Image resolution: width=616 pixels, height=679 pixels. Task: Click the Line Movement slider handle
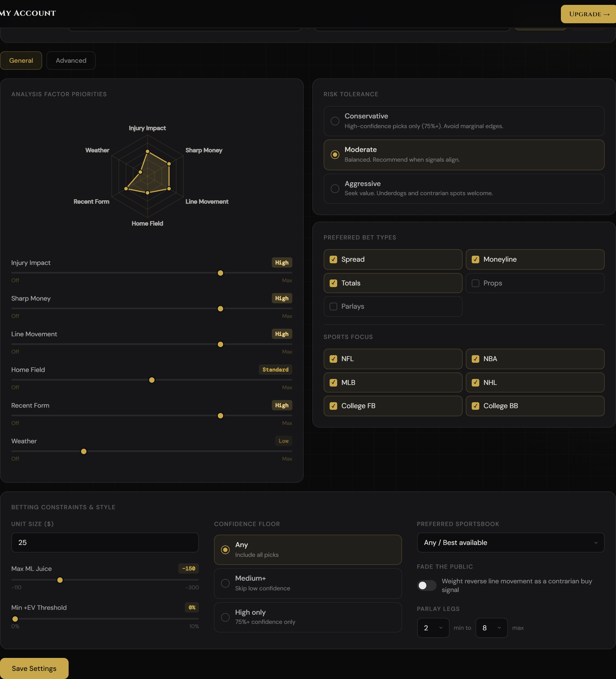coord(220,345)
